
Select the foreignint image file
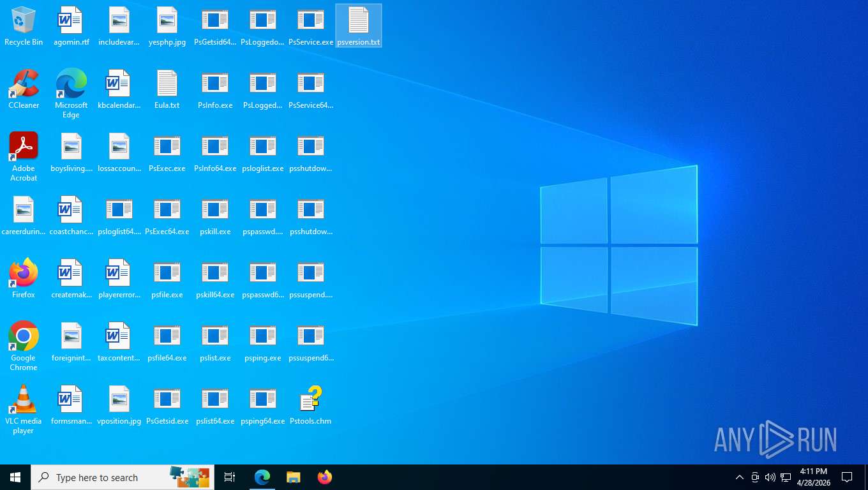[71, 342]
